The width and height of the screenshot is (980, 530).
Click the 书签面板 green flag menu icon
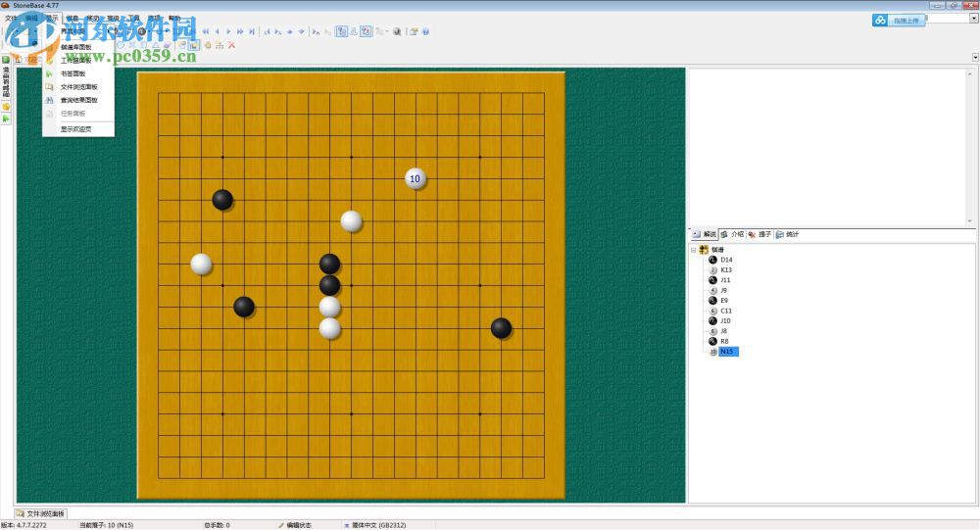pos(49,73)
